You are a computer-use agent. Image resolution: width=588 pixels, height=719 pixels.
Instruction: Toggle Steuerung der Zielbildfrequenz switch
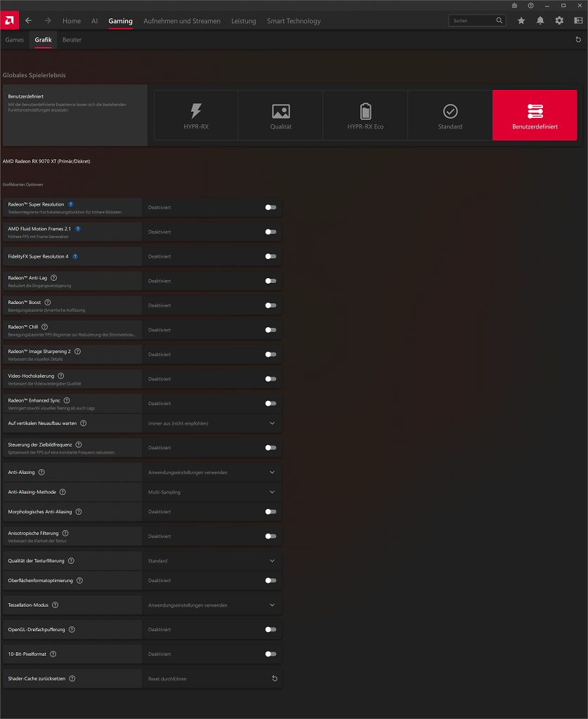(x=270, y=448)
